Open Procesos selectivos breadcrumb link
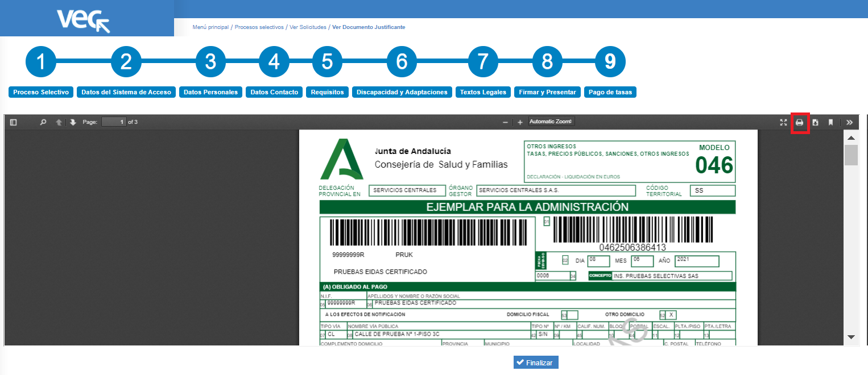This screenshot has height=375, width=868. pos(259,27)
